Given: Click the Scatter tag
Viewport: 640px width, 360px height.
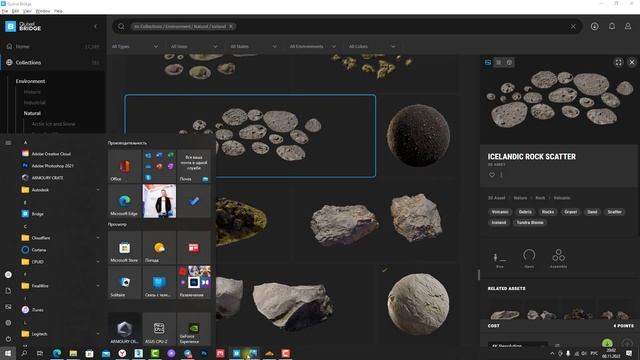Looking at the screenshot, I should (x=614, y=212).
